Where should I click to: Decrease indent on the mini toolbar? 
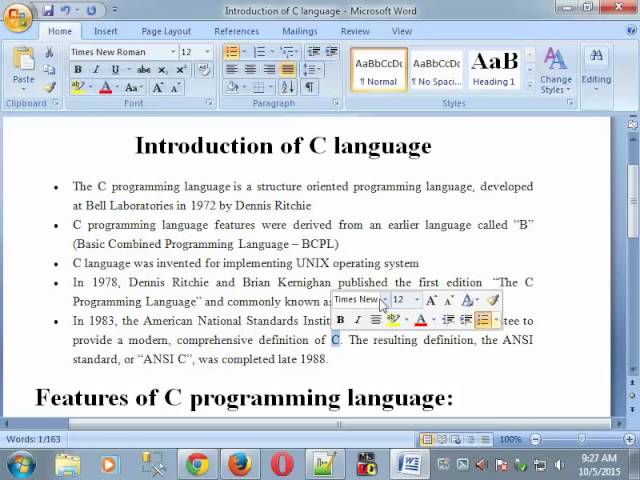(448, 320)
